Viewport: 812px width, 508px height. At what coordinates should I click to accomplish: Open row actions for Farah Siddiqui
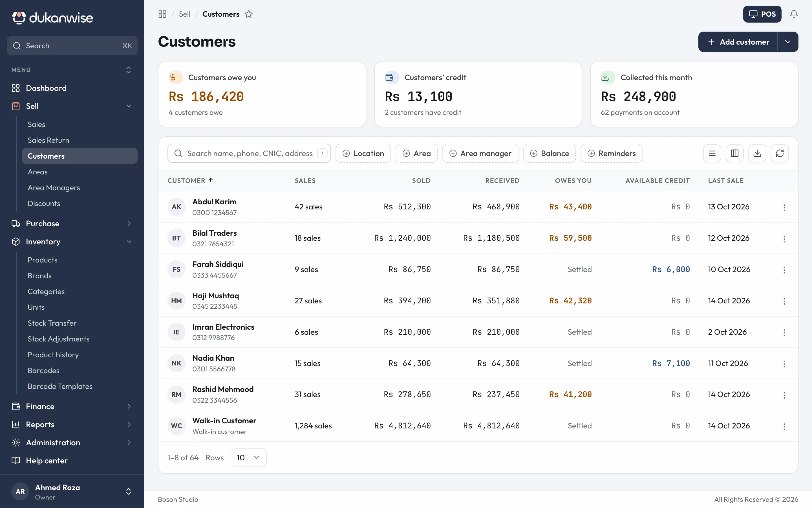[784, 270]
